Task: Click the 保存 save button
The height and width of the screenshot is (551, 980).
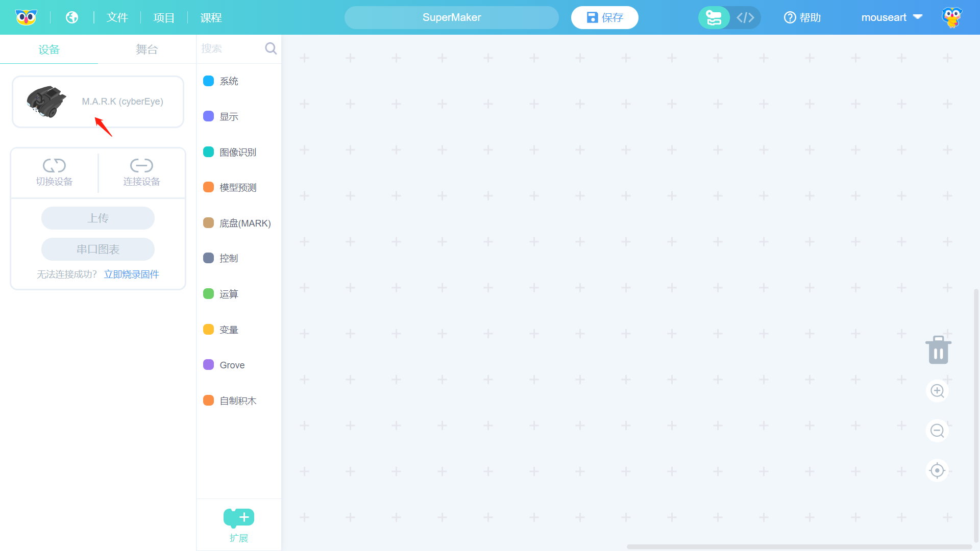Action: (604, 18)
